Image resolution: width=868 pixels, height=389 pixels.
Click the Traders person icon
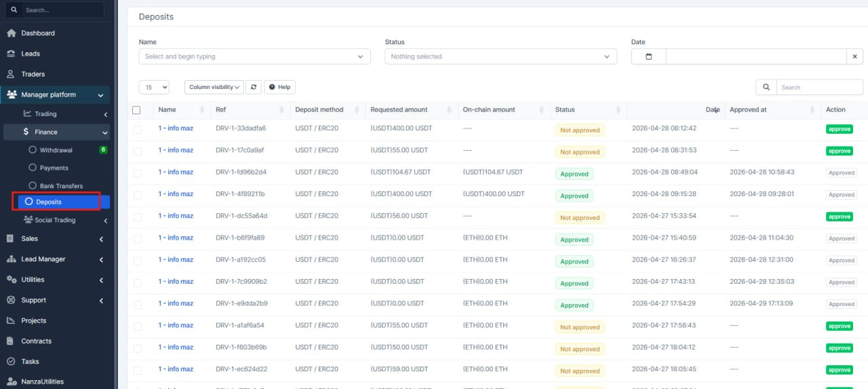tap(11, 74)
